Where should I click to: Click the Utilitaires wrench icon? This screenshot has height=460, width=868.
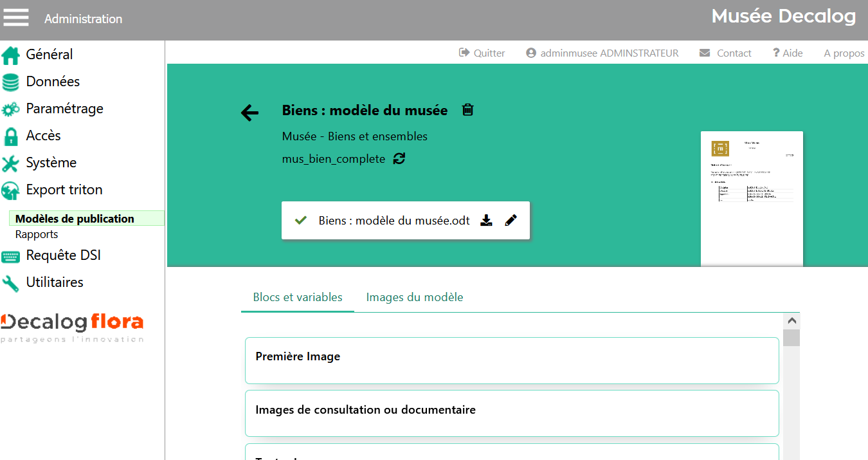click(x=10, y=283)
